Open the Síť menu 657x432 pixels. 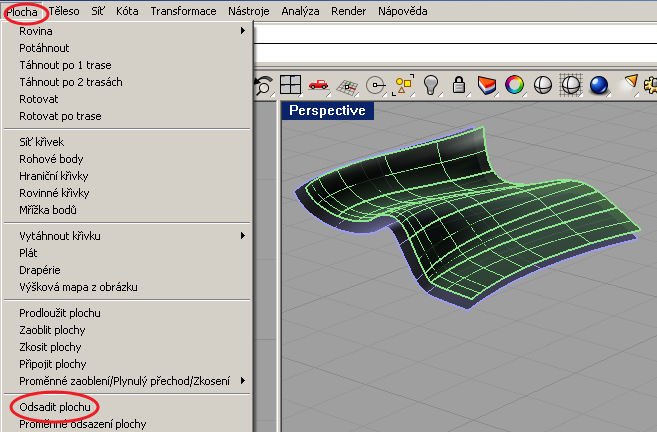coord(98,11)
